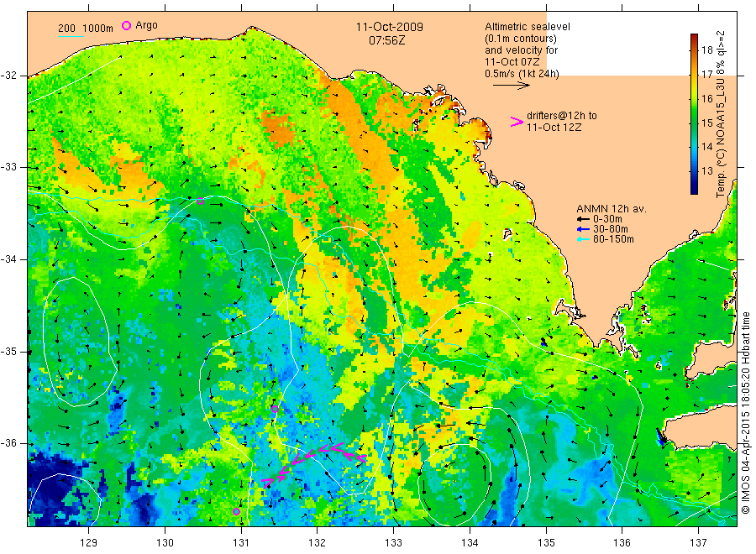
Task: Click the magenta drifter arrowhead legend symbol
Action: [x=517, y=122]
